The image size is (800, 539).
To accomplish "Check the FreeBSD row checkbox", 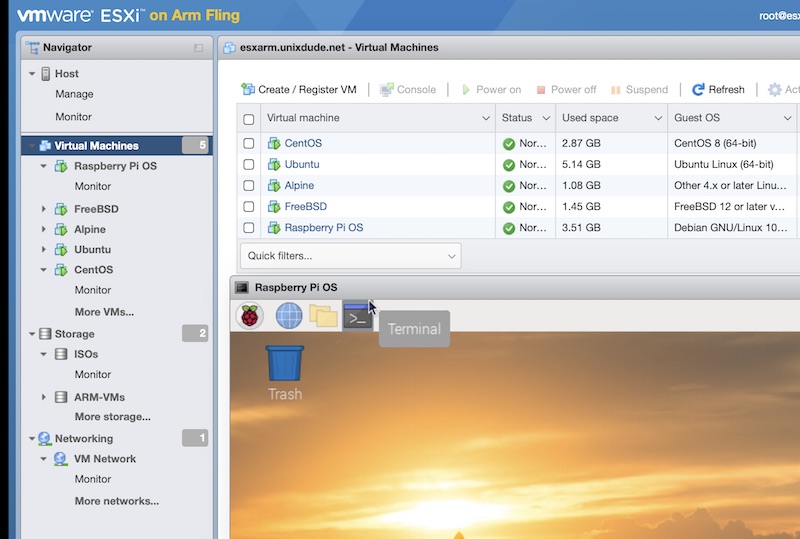I will tap(248, 206).
